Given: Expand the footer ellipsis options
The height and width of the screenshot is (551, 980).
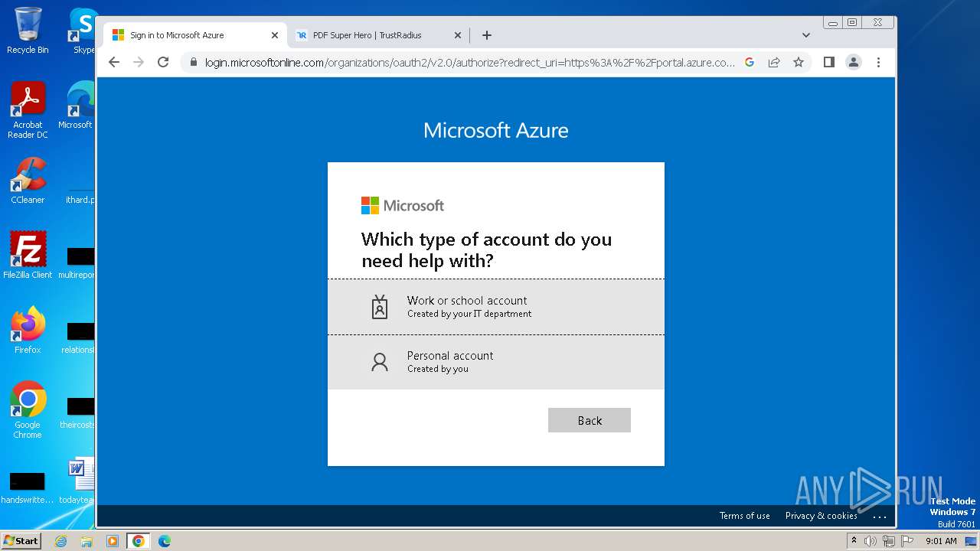Looking at the screenshot, I should click(880, 517).
